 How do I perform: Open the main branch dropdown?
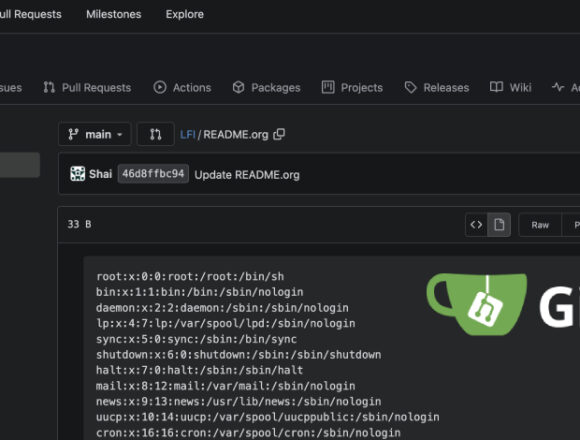coord(95,134)
